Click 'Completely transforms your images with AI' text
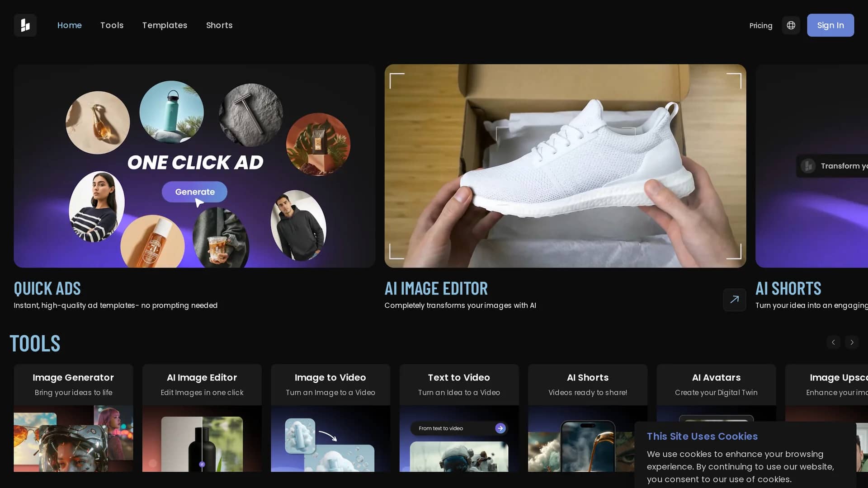Screen dimensions: 868x488 pos(460,305)
